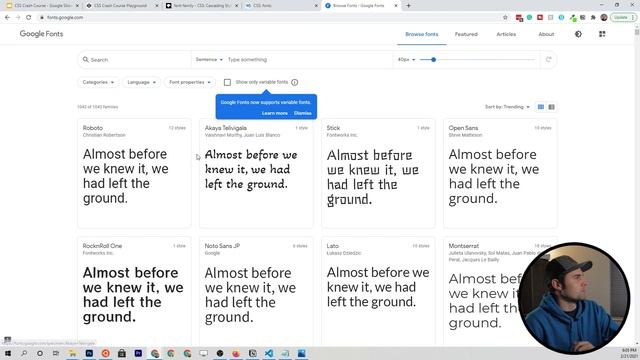Open Visual Studio Code from the taskbar
Viewport: 640px width, 360px height.
269,353
